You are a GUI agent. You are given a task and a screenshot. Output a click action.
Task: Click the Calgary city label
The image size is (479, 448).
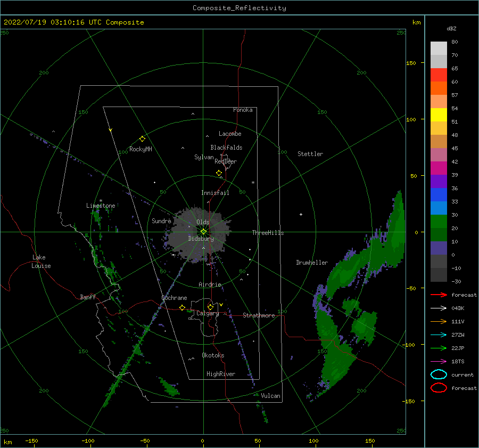pos(208,313)
